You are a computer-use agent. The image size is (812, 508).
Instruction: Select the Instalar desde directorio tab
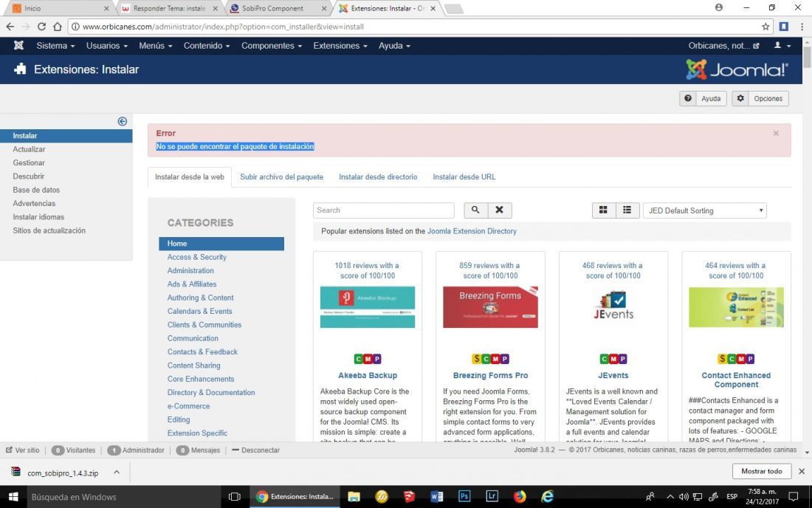coord(378,177)
